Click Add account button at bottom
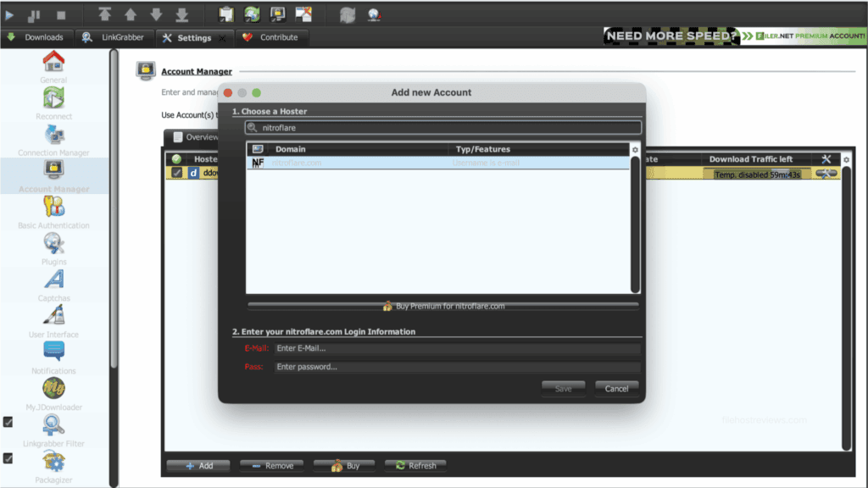The width and height of the screenshot is (868, 488). pyautogui.click(x=198, y=466)
